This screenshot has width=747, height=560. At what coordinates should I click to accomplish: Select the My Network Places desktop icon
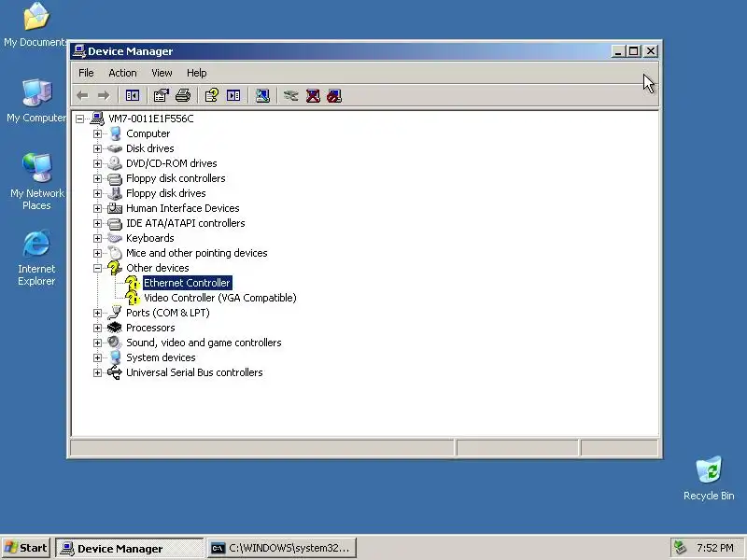click(x=36, y=182)
